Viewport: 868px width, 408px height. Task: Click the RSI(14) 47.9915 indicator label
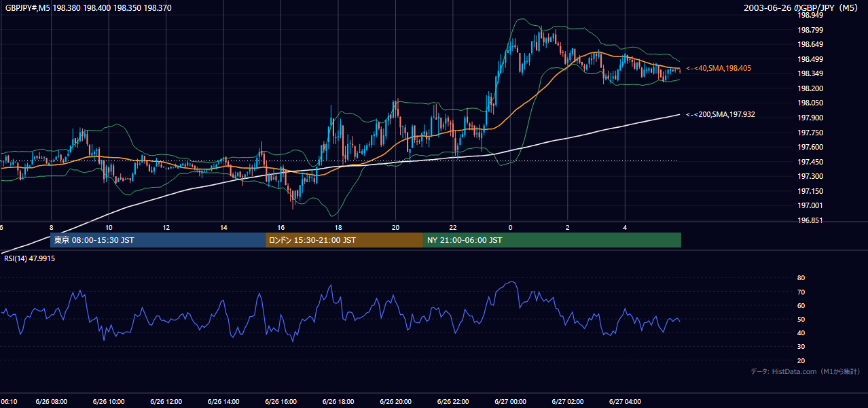[29, 258]
